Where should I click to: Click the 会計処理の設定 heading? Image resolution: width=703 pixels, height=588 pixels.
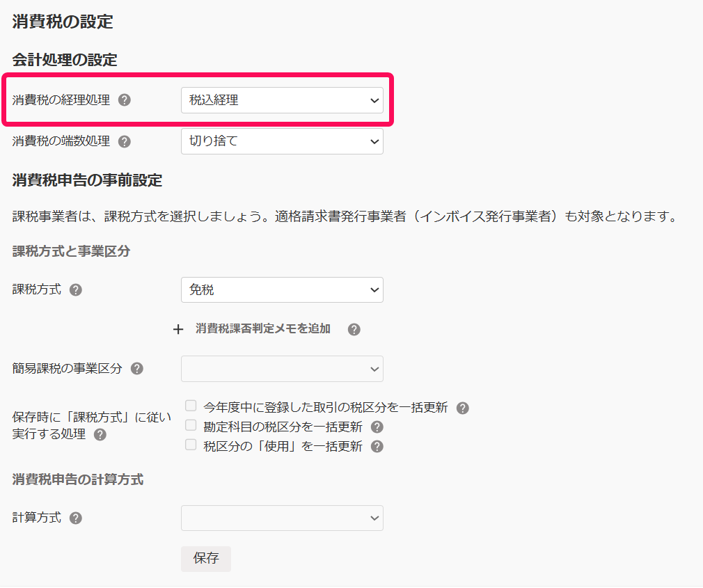click(x=65, y=60)
